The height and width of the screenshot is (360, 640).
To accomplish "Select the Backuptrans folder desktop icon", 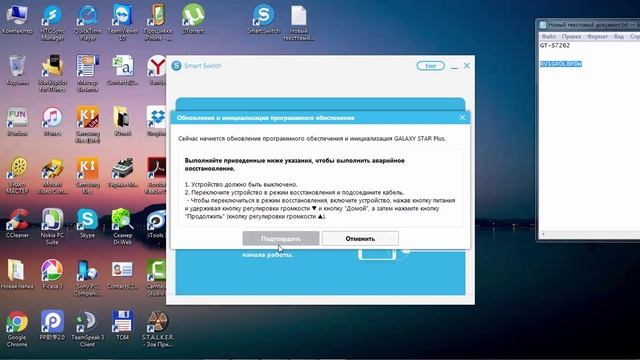I will pyautogui.click(x=52, y=73).
